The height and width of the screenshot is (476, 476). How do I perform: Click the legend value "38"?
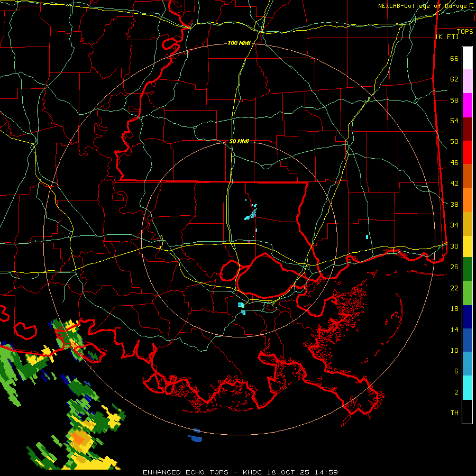click(x=454, y=204)
